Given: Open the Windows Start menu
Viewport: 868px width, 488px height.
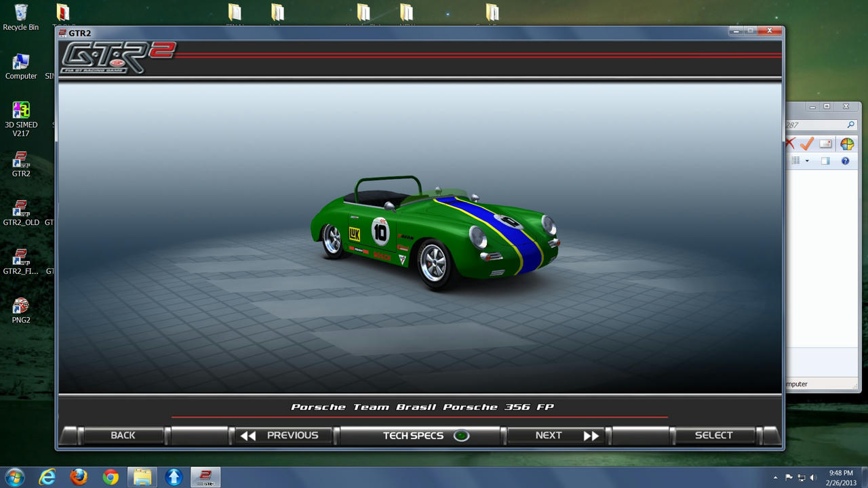Looking at the screenshot, I should [x=15, y=477].
